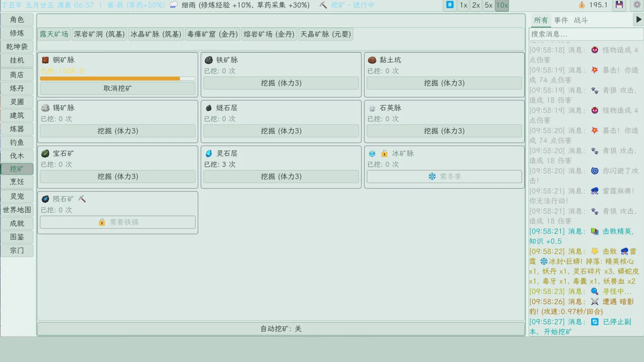Open the 冰晶矿脉 (筑基) tab
Image resolution: width=644 pixels, height=362 pixels.
[155, 34]
